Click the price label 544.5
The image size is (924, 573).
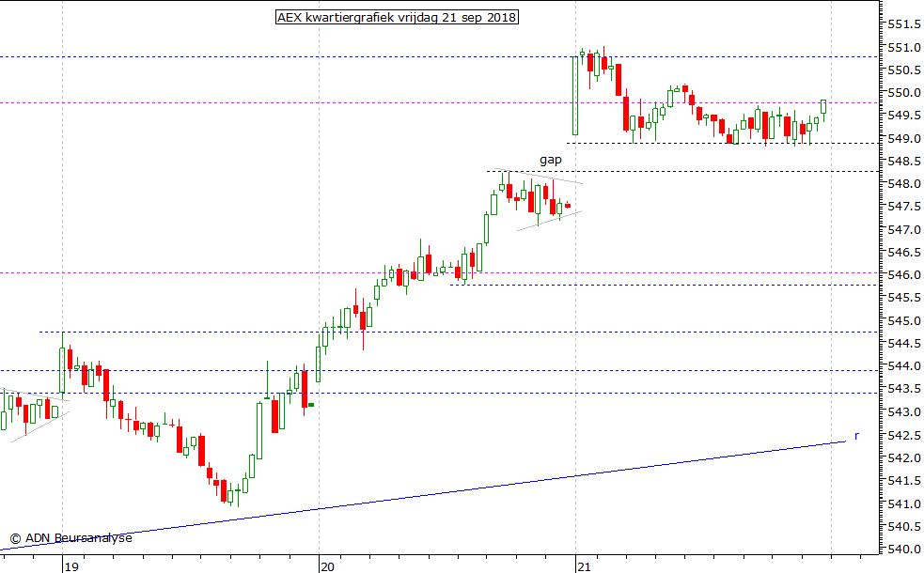click(x=904, y=343)
